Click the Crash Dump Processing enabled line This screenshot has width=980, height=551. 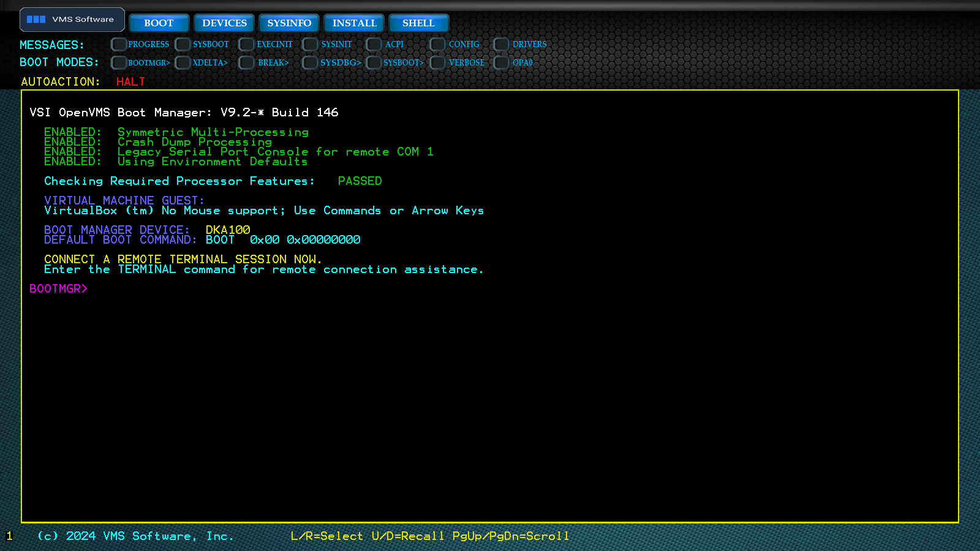158,141
